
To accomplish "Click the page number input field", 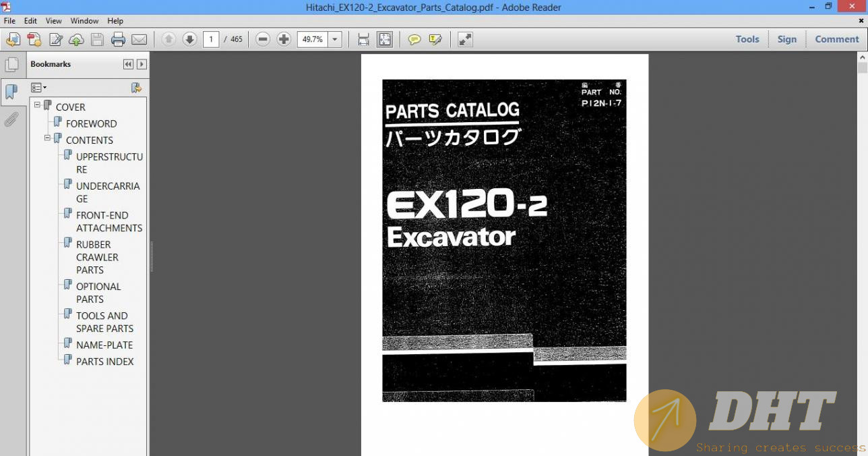I will coord(211,40).
